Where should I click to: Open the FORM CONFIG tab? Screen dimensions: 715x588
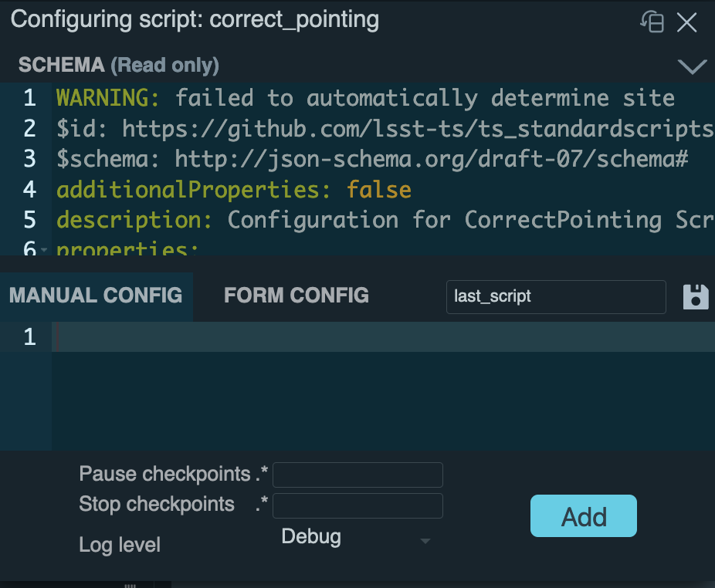coord(296,296)
